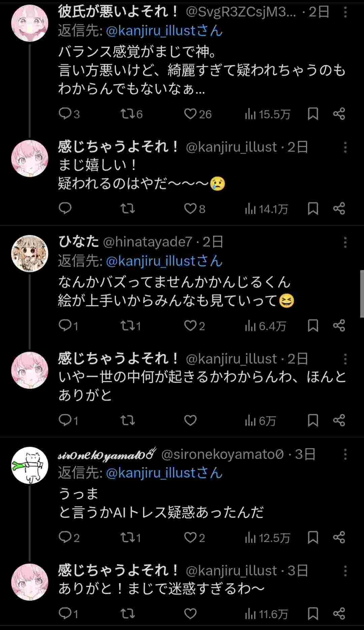
Task: Reply to the なんかバズってません tweet
Action: (x=65, y=326)
